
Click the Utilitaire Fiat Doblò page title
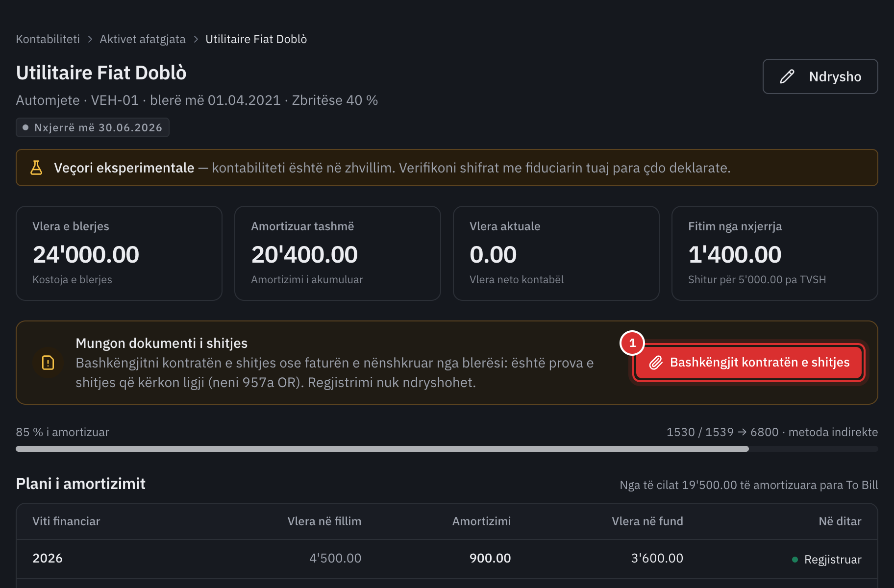[x=101, y=73]
